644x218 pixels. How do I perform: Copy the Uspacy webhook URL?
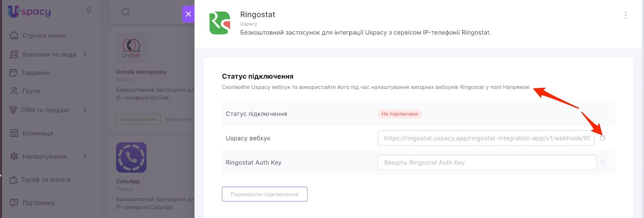pos(603,138)
